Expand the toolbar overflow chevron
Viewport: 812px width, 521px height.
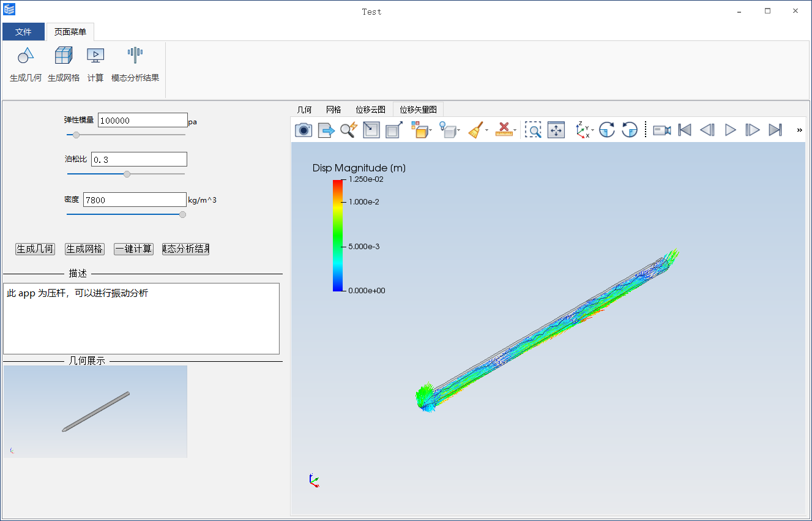(799, 130)
